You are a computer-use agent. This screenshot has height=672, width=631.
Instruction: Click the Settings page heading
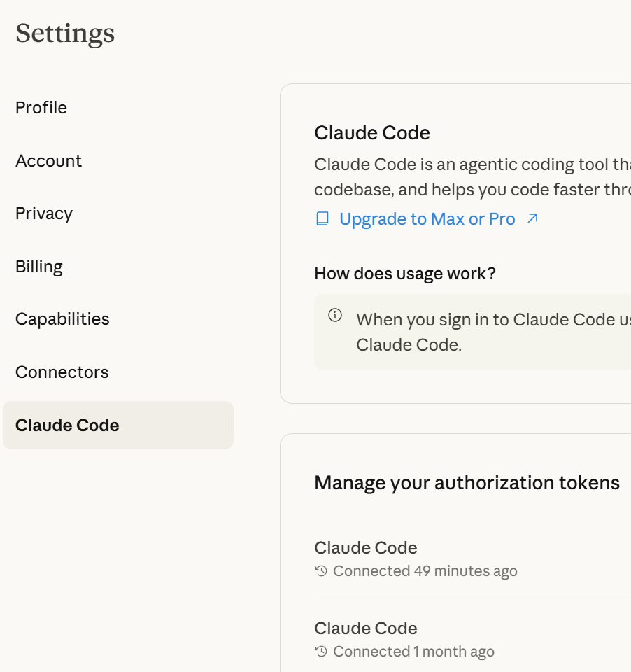point(65,34)
